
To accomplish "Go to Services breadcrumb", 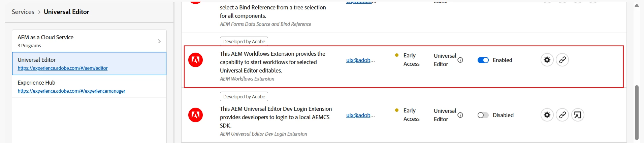I will [x=23, y=12].
